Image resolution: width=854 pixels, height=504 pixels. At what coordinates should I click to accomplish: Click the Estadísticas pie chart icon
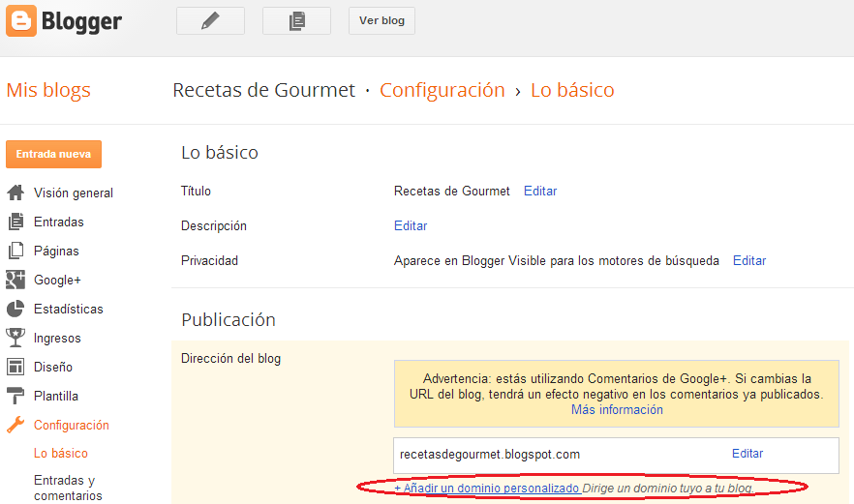pyautogui.click(x=15, y=309)
